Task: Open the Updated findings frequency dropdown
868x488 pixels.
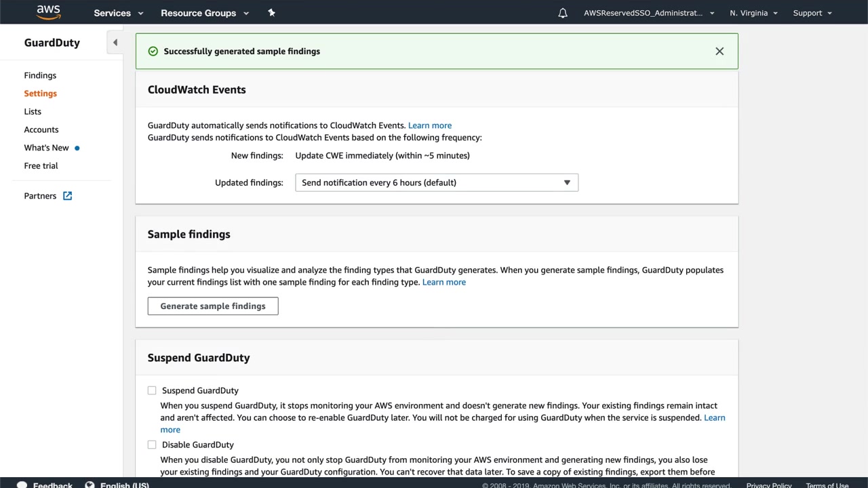Action: 436,182
